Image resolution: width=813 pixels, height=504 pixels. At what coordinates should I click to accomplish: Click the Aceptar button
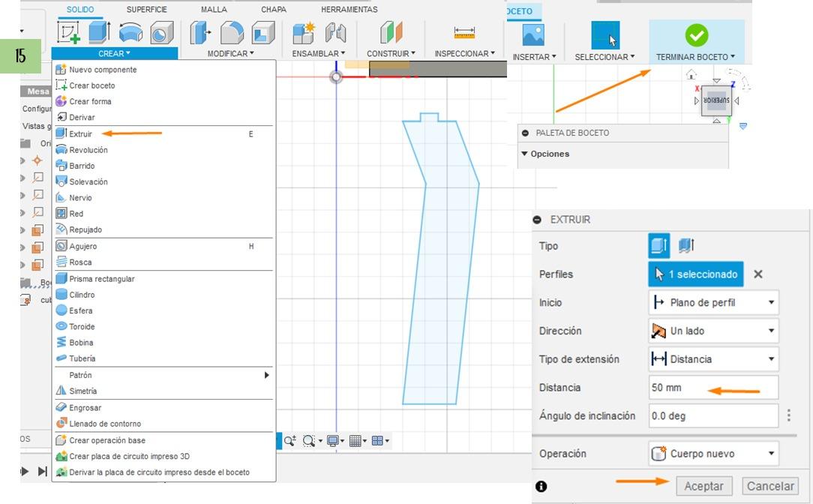[x=704, y=486]
